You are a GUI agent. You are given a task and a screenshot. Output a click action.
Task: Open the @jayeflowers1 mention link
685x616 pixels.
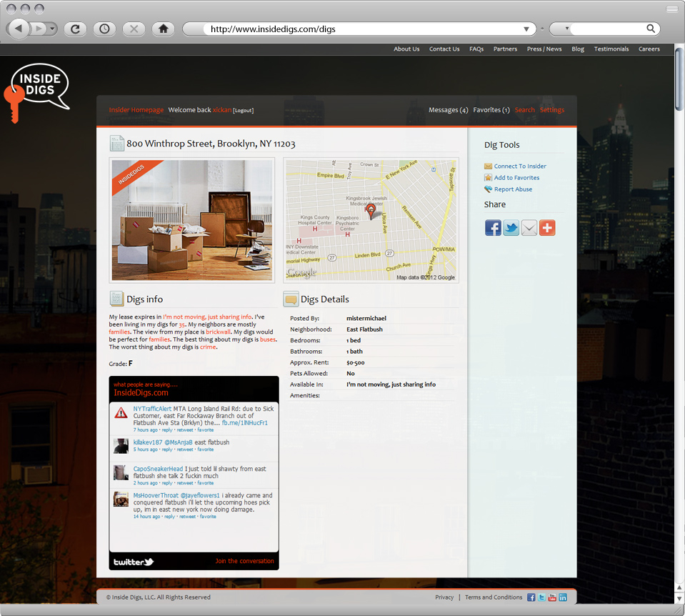pyautogui.click(x=200, y=495)
